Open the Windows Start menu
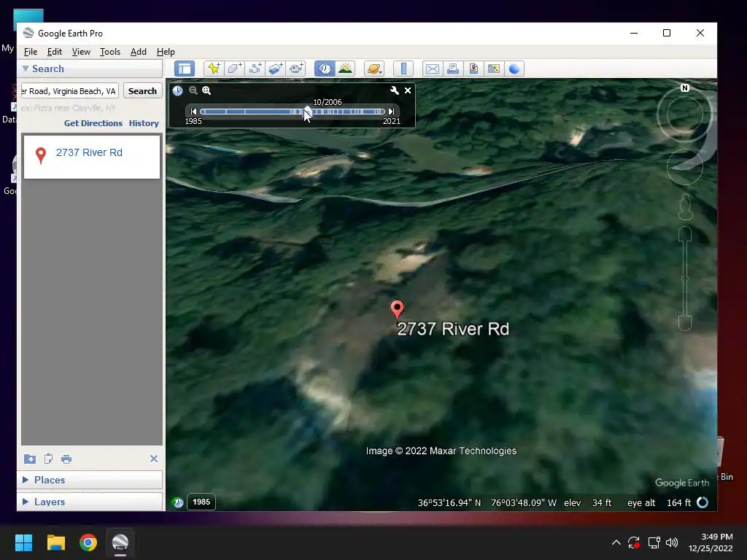Viewport: 747px width, 560px height. pos(23,542)
